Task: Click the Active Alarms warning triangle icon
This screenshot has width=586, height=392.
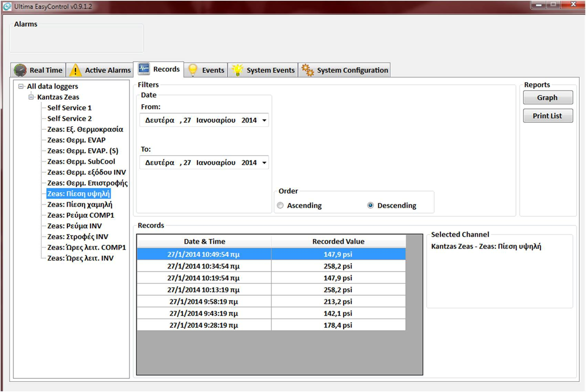Action: (x=75, y=70)
